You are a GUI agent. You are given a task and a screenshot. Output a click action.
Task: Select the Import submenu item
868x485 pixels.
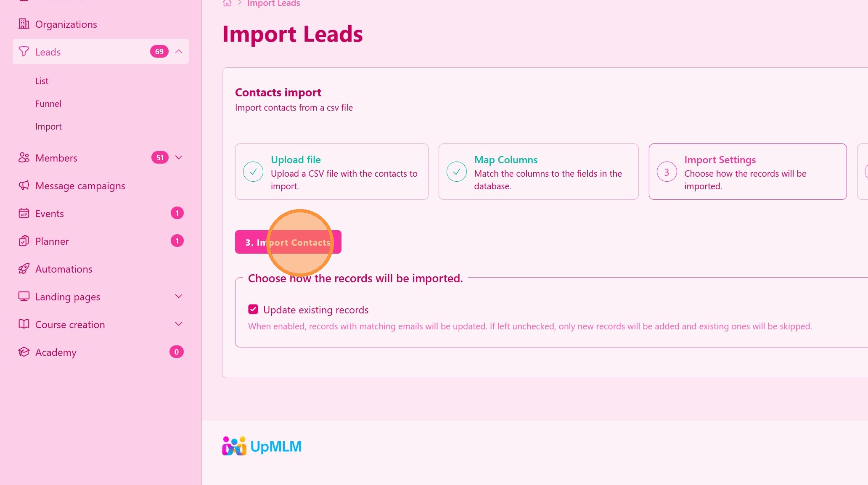[48, 127]
